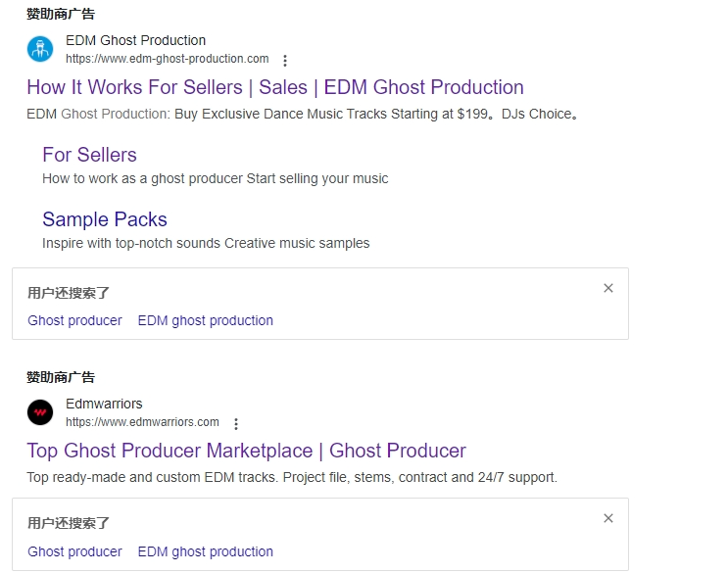
Task: Open "Top Ghost Producer Marketplace" ad headline
Action: click(x=246, y=451)
